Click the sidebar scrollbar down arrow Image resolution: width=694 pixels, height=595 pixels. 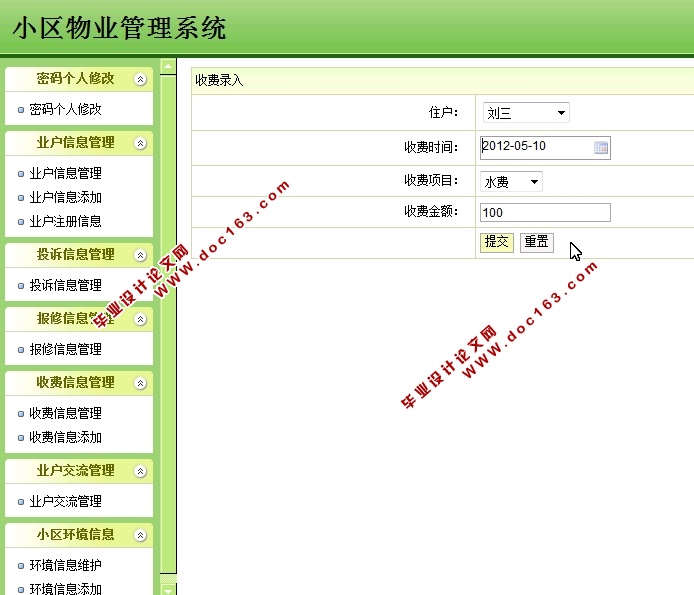pyautogui.click(x=168, y=589)
